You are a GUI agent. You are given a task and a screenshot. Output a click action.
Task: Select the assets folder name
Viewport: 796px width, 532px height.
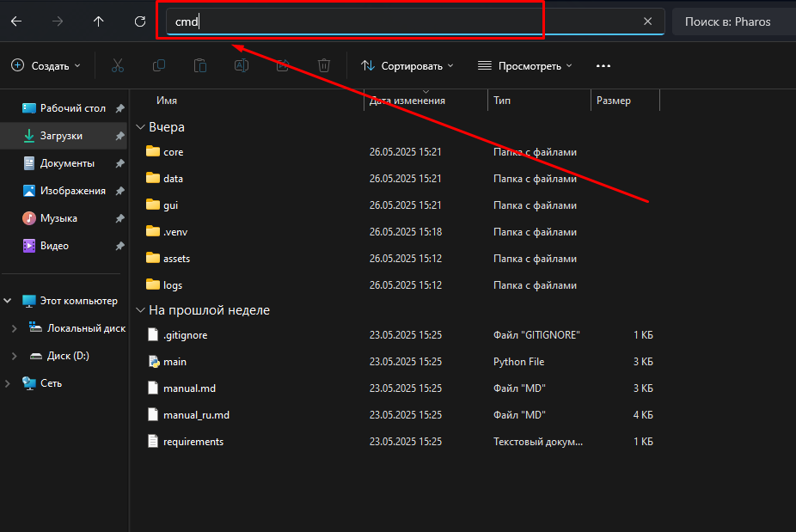pos(177,259)
